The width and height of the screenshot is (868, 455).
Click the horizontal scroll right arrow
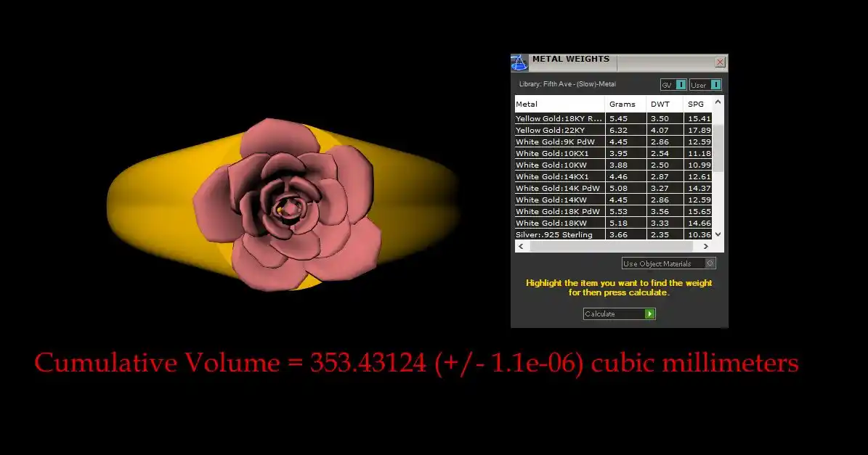[707, 247]
